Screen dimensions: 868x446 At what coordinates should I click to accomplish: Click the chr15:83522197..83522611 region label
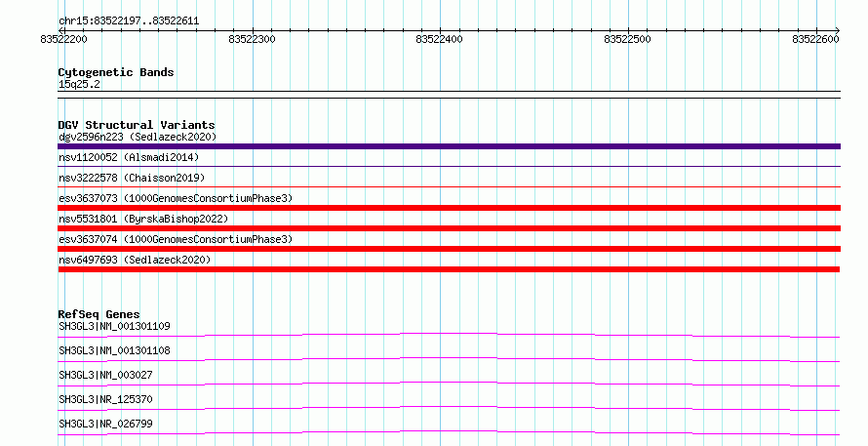129,21
